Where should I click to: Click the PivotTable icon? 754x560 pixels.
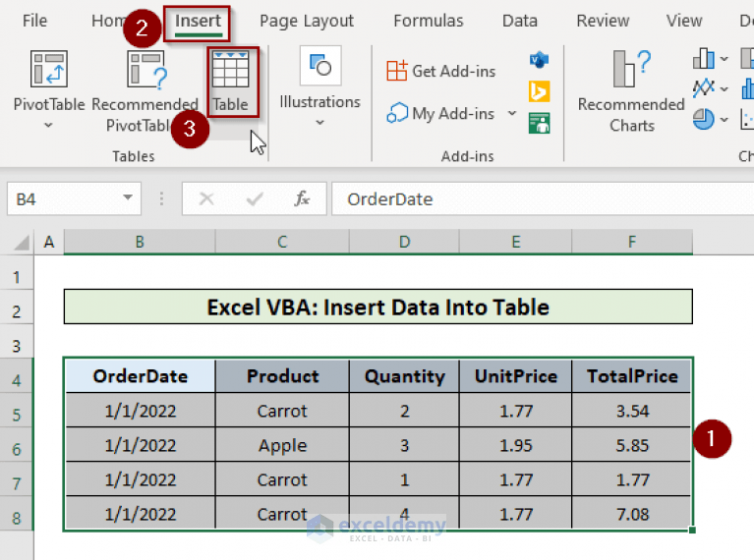coord(48,69)
